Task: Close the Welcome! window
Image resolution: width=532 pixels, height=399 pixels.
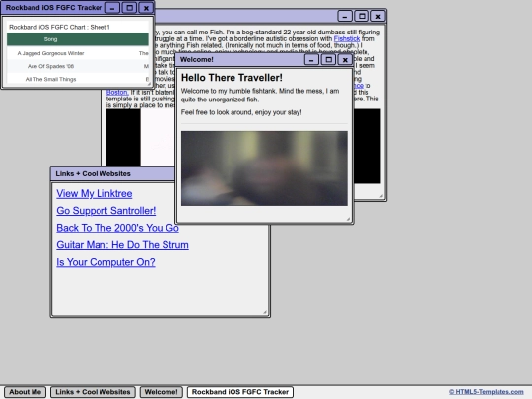Action: (345, 60)
